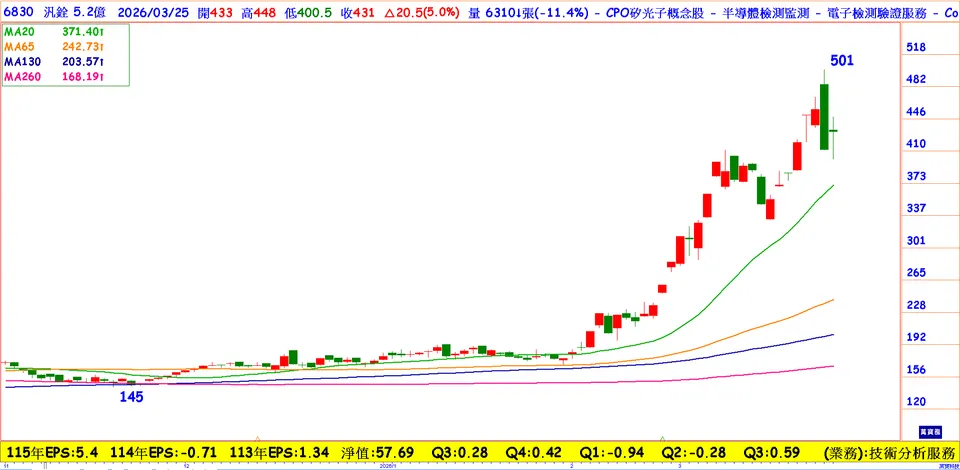Click the 265 price axis label
960x470 pixels.
point(917,273)
